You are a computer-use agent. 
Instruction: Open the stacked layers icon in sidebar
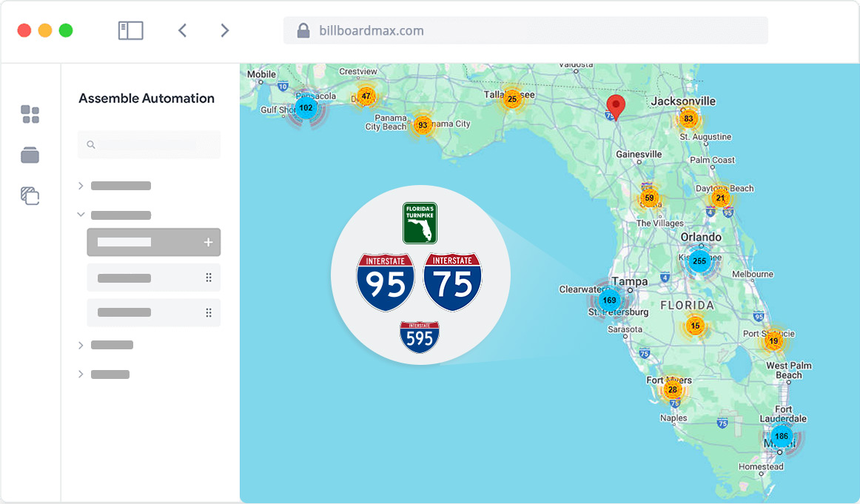[x=30, y=196]
